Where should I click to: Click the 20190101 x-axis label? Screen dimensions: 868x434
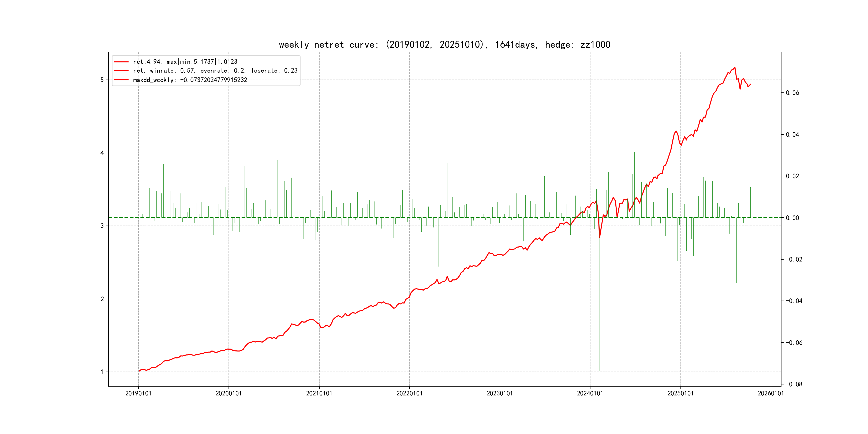pos(138,393)
